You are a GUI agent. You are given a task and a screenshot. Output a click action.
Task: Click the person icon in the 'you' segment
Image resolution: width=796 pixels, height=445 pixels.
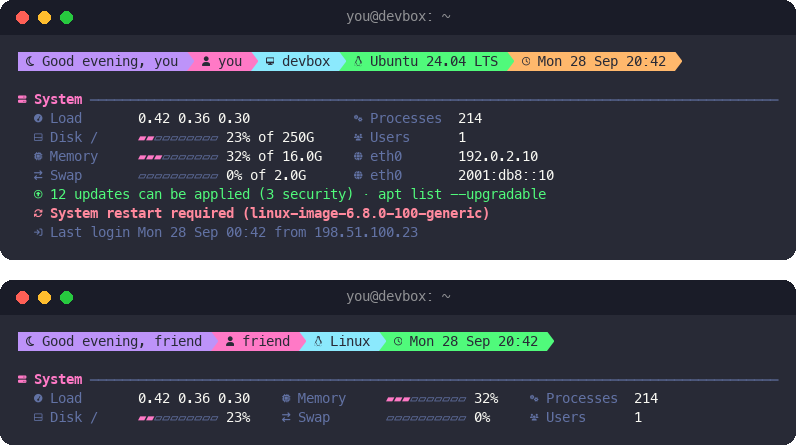point(206,61)
